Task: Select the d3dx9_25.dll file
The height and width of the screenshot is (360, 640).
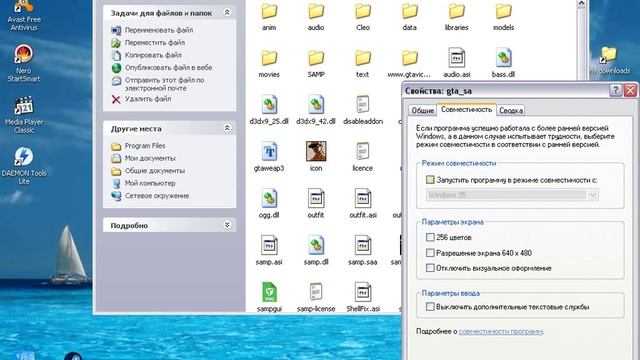Action: (269, 110)
